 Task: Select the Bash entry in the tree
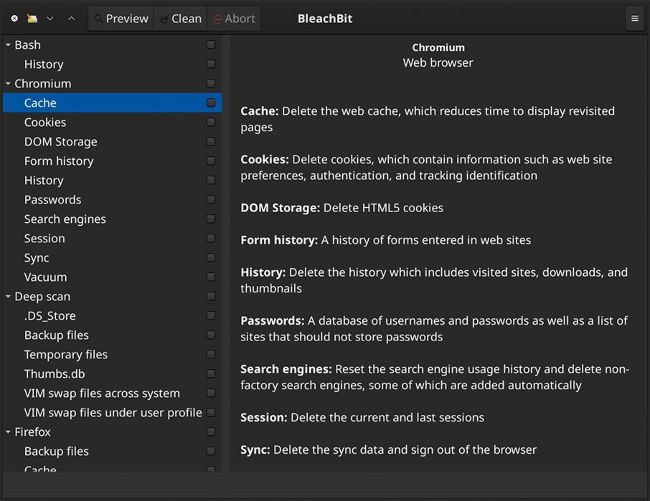click(x=27, y=45)
